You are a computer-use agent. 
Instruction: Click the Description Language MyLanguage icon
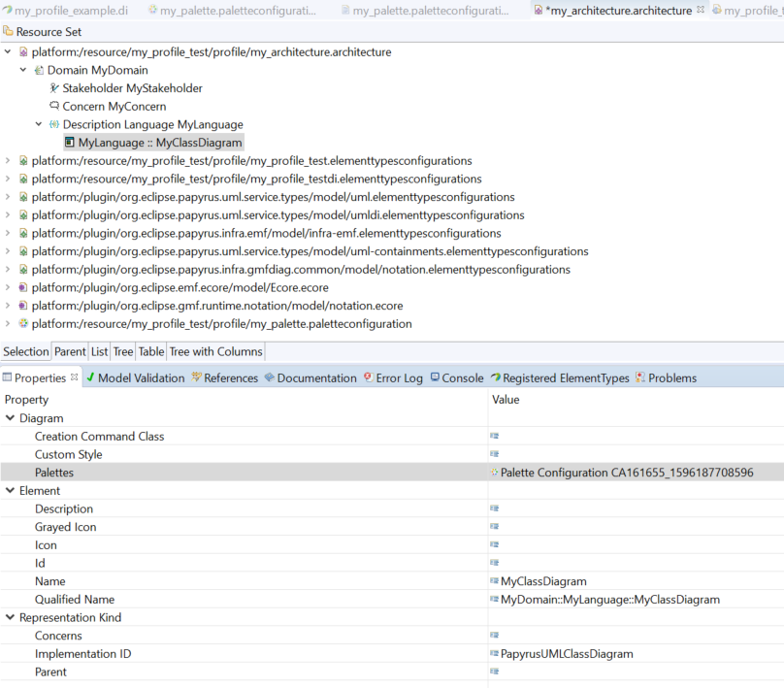[54, 124]
